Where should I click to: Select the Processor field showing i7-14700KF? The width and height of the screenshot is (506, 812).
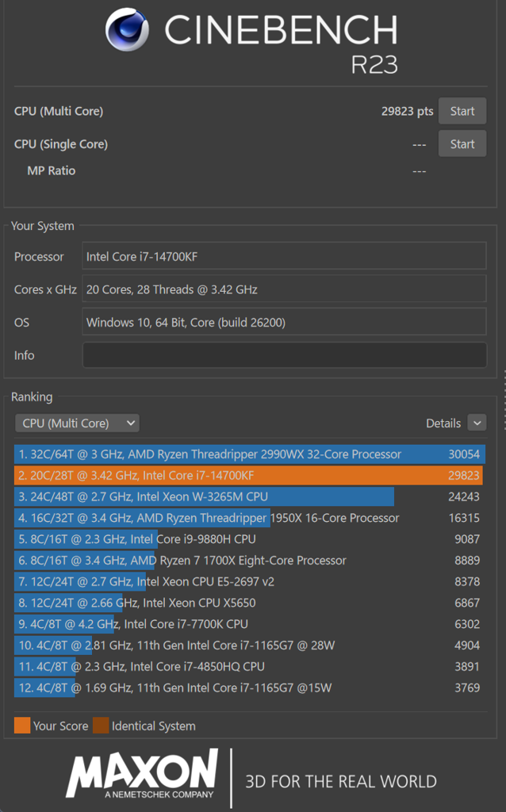point(284,256)
